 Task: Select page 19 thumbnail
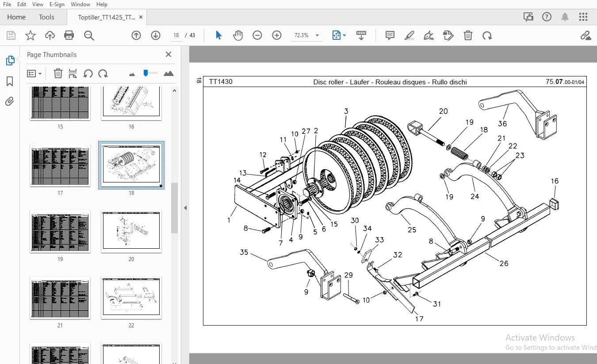[x=60, y=231]
